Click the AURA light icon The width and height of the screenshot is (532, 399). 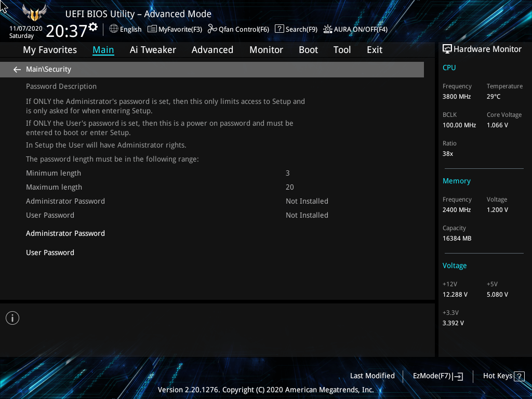[327, 29]
